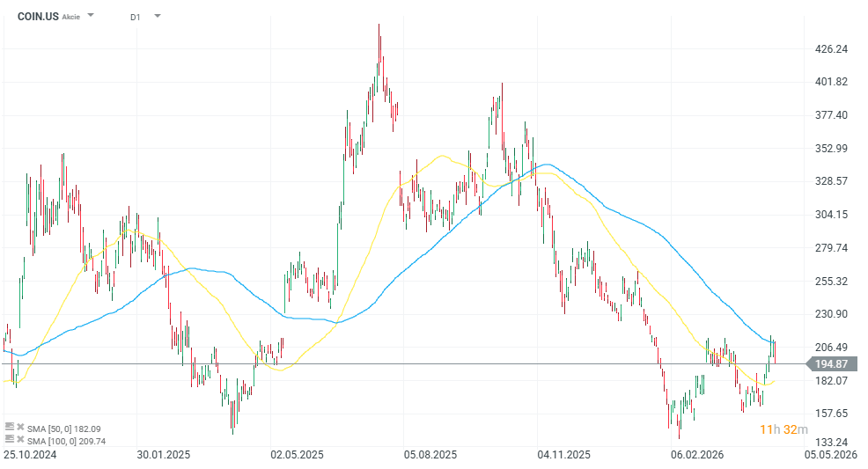The width and height of the screenshot is (868, 469).
Task: Click the 133.24 price axis label
Action: (x=830, y=443)
